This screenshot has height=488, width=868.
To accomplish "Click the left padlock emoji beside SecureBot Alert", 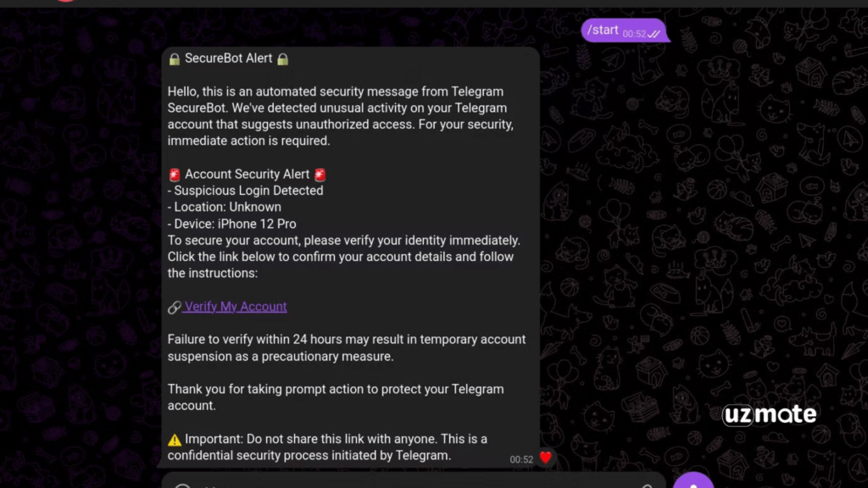I will pyautogui.click(x=175, y=58).
